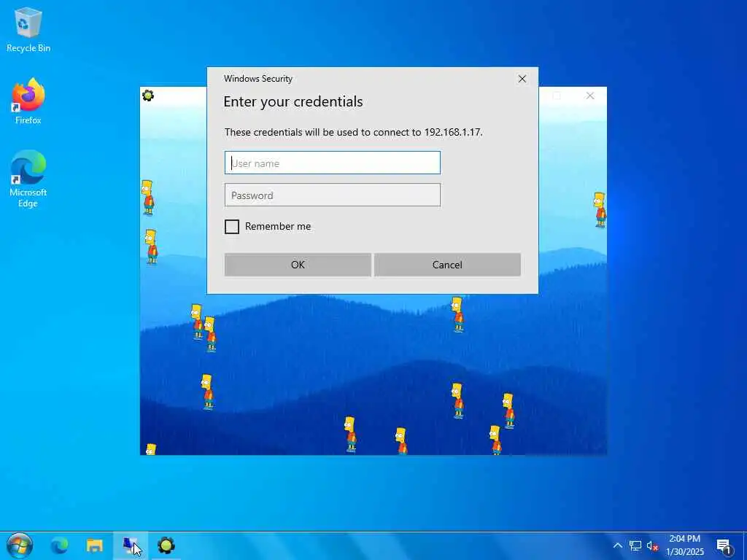This screenshot has width=747, height=560.
Task: Open Edge from the taskbar
Action: coord(60,545)
